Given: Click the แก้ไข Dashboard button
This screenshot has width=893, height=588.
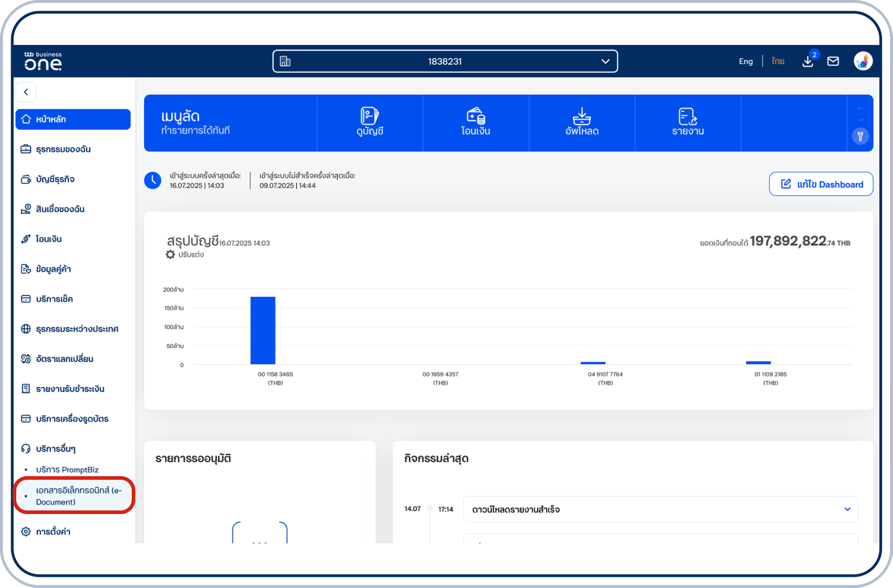Looking at the screenshot, I should (820, 184).
